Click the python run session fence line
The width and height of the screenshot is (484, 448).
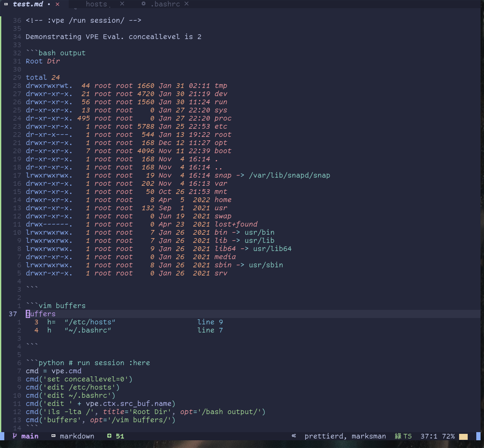pos(88,363)
